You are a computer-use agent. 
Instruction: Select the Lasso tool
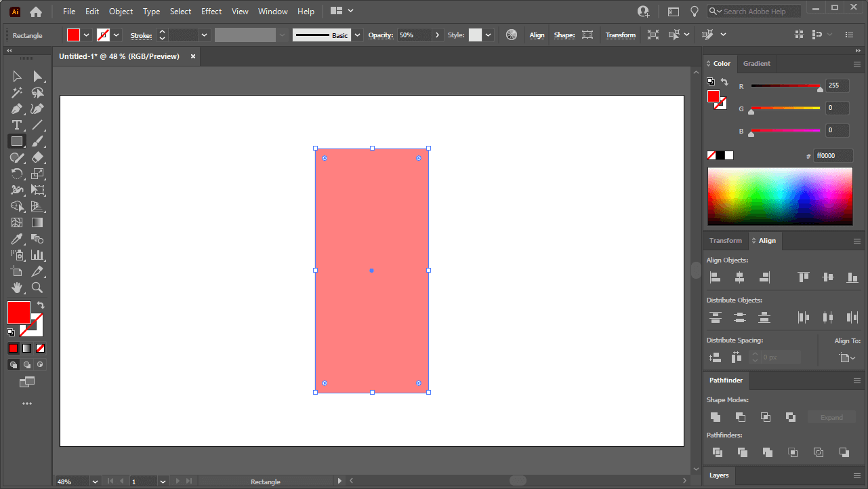click(x=38, y=93)
